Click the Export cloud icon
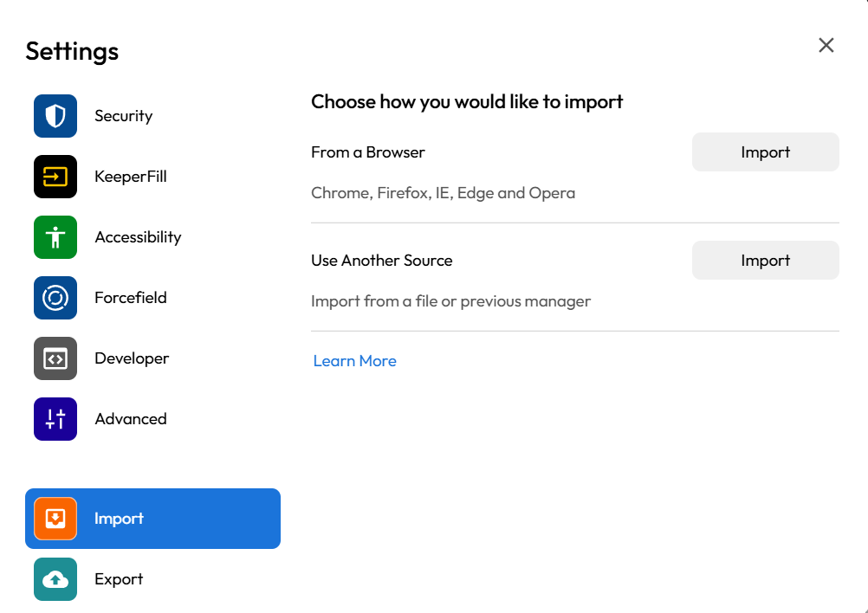This screenshot has height=613, width=868. click(55, 578)
